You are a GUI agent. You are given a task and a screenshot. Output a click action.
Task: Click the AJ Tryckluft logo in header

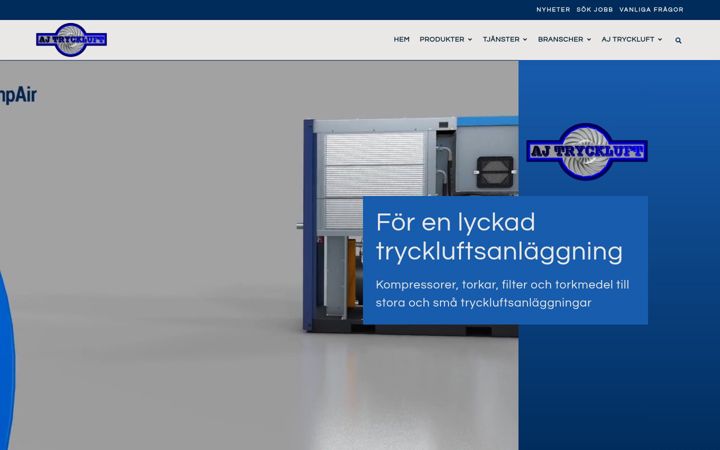(71, 39)
